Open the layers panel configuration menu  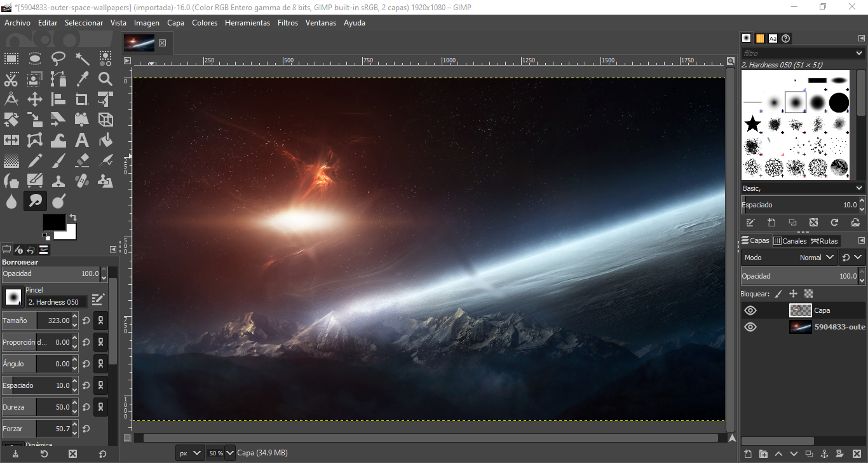(x=862, y=240)
